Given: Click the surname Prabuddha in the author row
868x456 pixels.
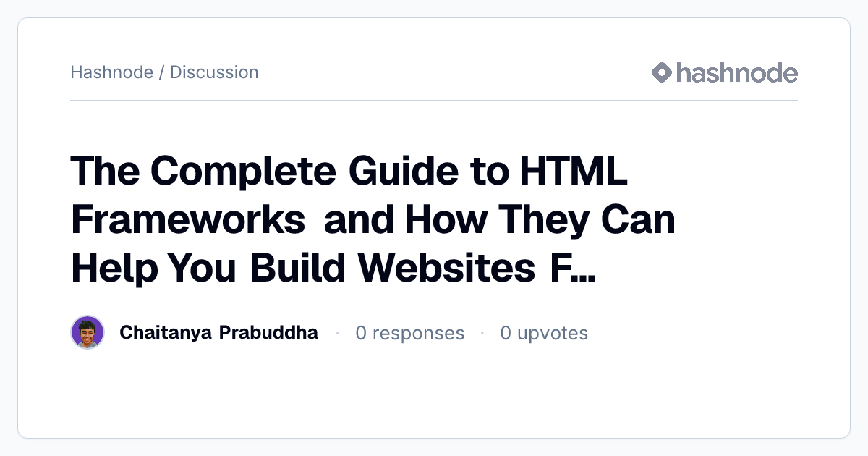Looking at the screenshot, I should point(268,332).
